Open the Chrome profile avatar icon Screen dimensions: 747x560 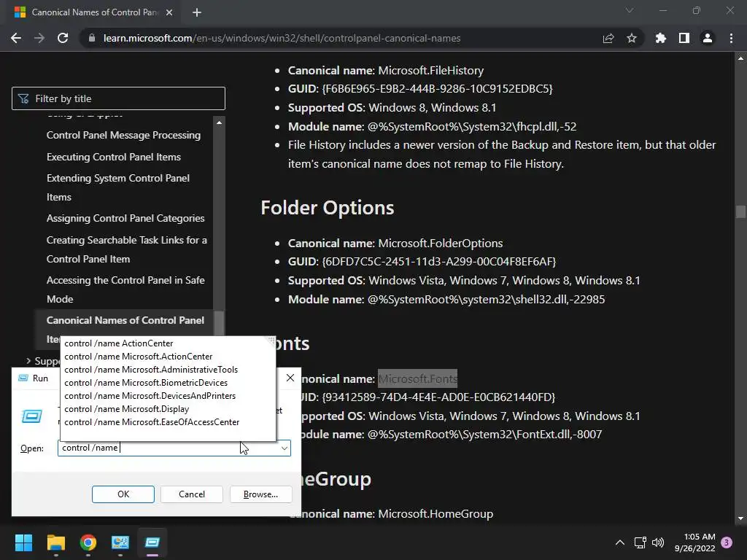coord(708,38)
